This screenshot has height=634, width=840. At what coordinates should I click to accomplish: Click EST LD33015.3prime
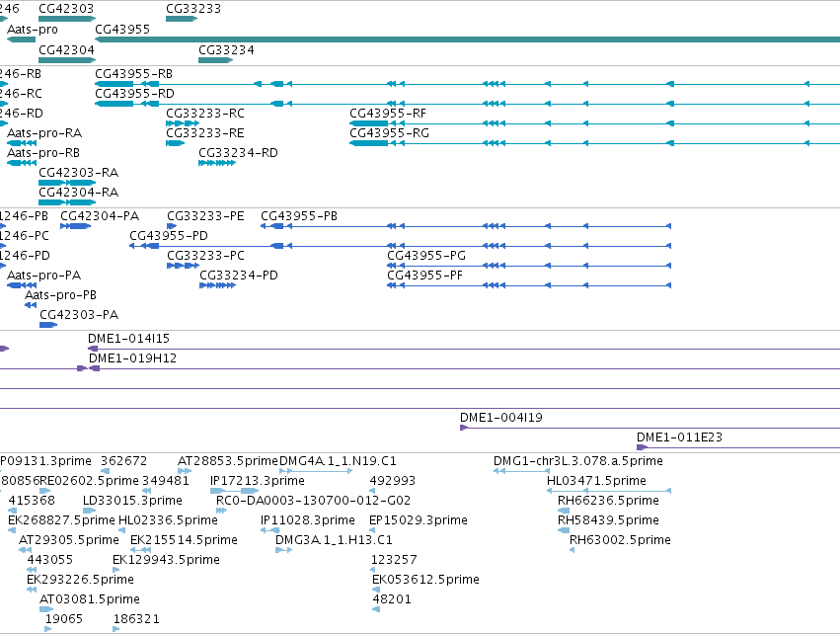(x=133, y=501)
